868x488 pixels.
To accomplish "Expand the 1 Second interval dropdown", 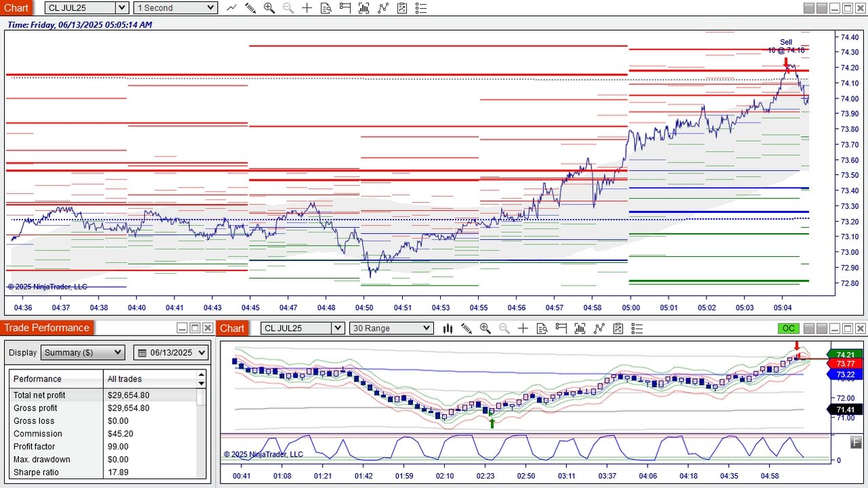I will tap(210, 8).
